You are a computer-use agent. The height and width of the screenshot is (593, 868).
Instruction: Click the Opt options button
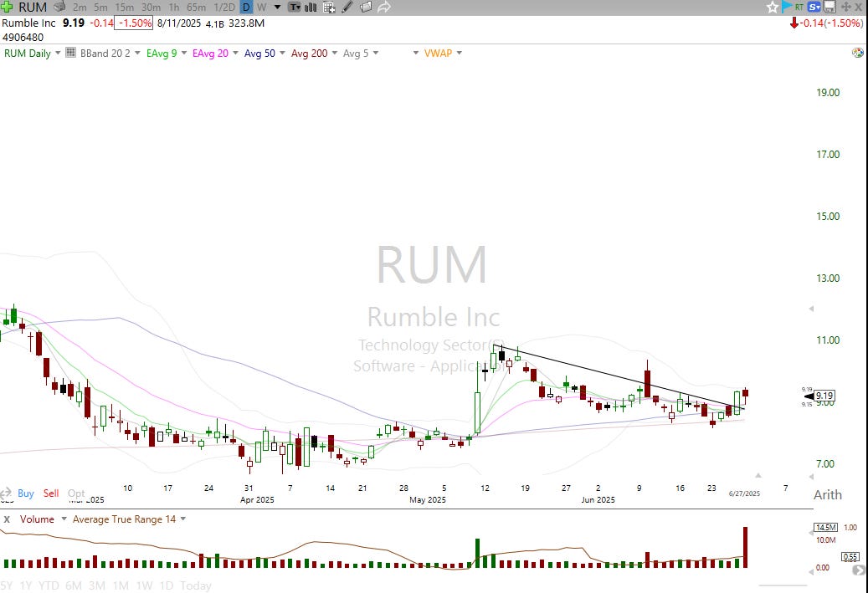click(x=76, y=493)
